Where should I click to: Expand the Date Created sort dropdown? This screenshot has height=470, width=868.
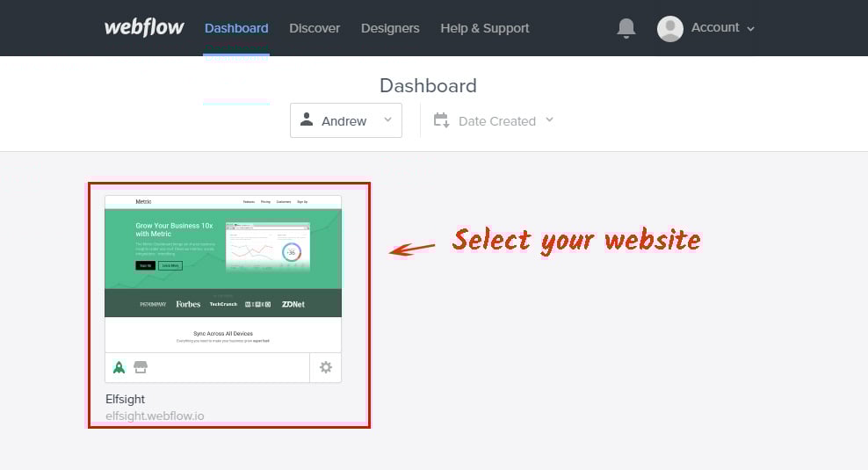494,120
